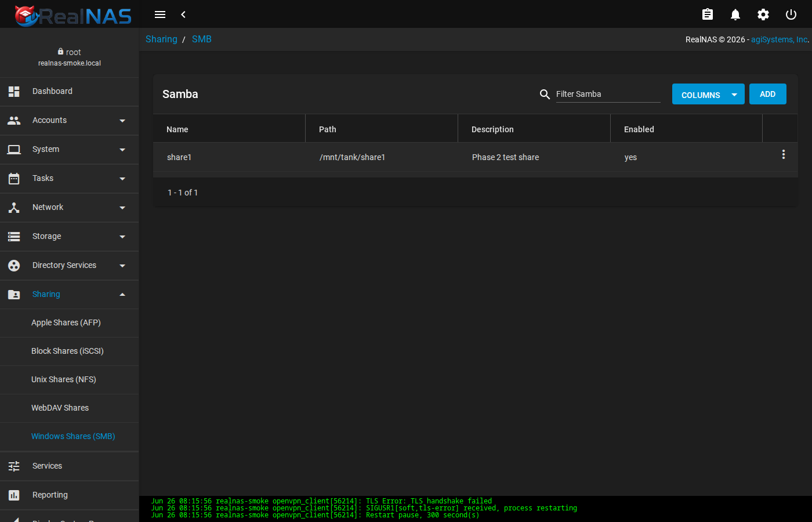The width and height of the screenshot is (812, 522).
Task: Click the ADD button
Action: (x=768, y=94)
